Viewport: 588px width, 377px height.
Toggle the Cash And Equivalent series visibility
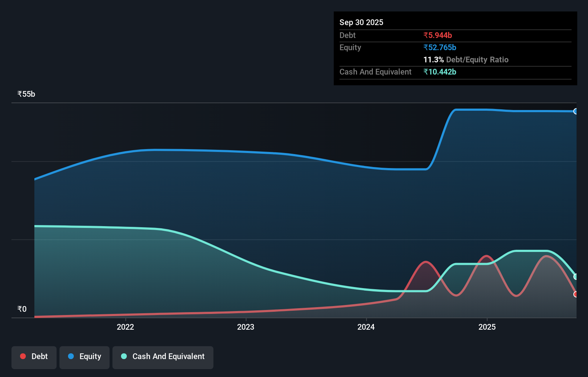point(163,357)
